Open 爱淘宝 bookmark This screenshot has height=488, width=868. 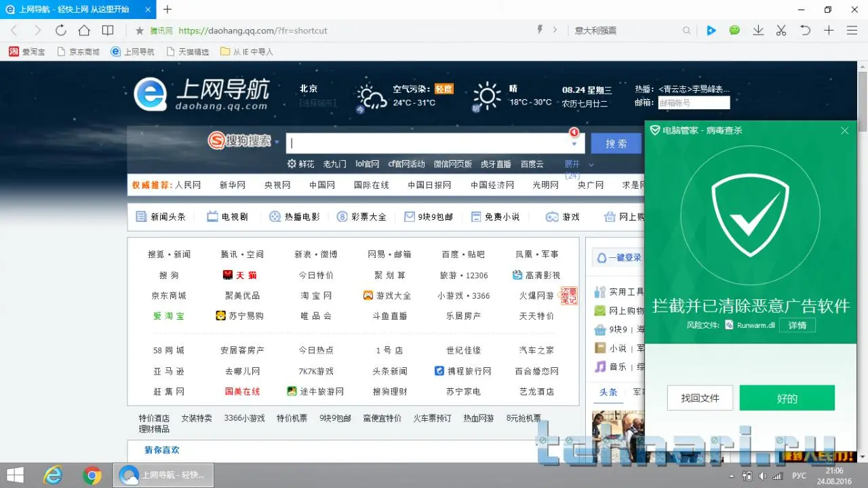27,52
